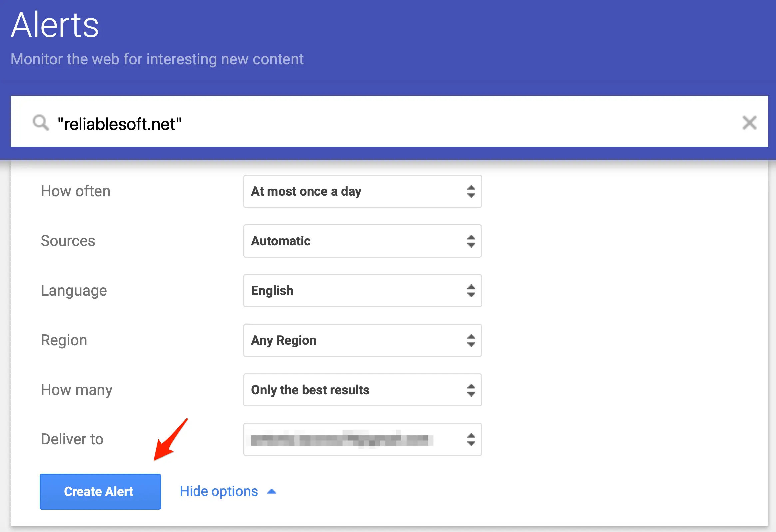Click the arrows on Region dropdown
The height and width of the screenshot is (532, 776).
tap(471, 341)
